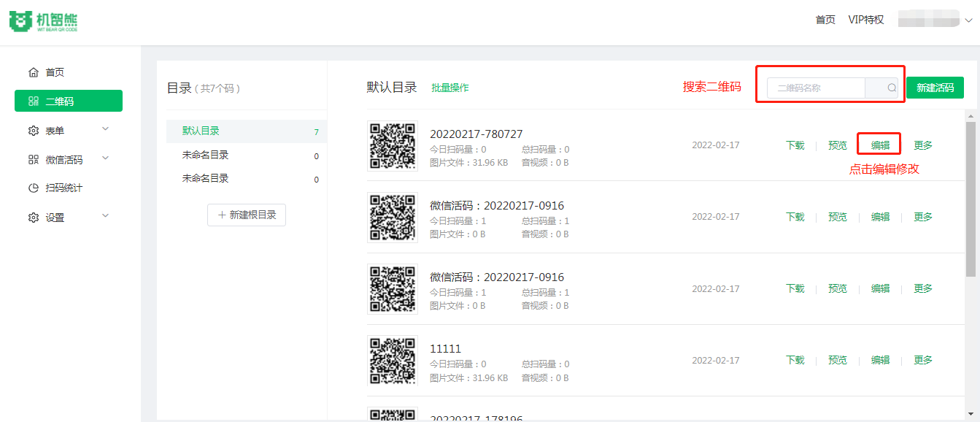
Task: Click the code name 20220217-780727
Action: coord(477,134)
